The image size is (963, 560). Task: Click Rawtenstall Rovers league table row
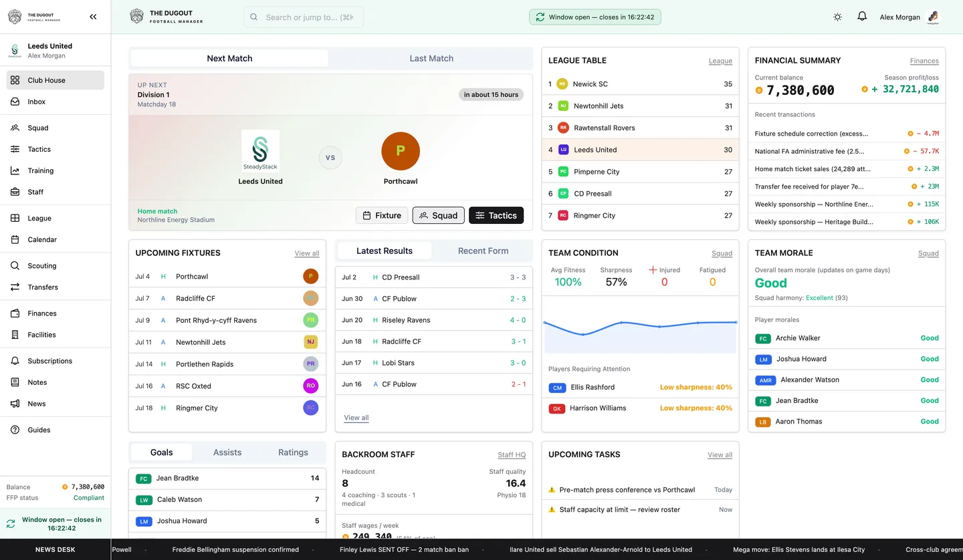point(640,128)
